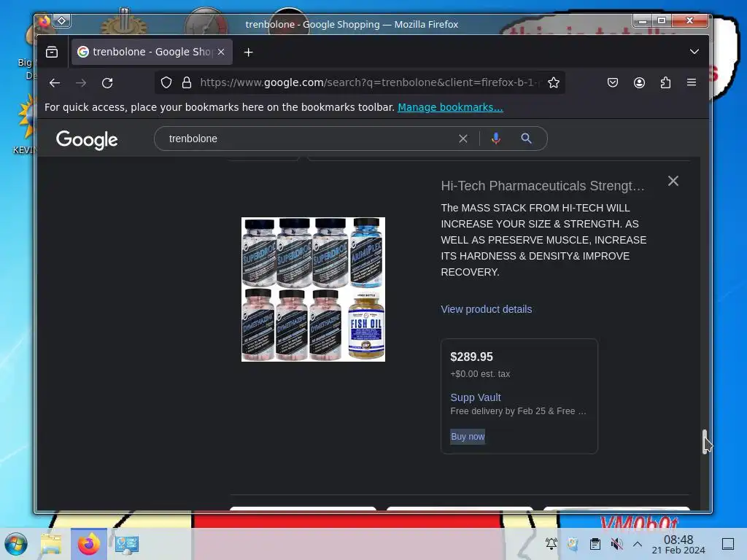Open tracking protection shield icon
Screen dimensions: 747x560
click(x=166, y=83)
